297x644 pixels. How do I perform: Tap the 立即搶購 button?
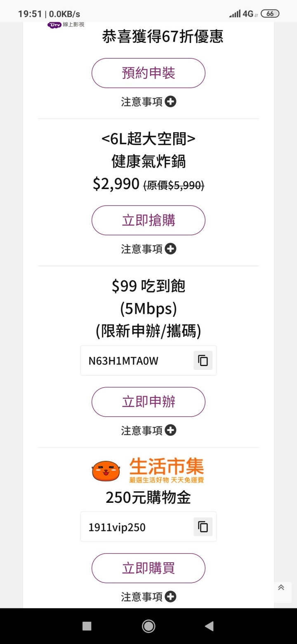(148, 220)
